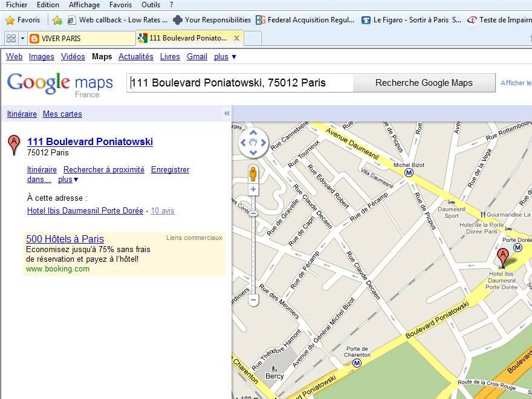The image size is (532, 399).
Task: Click the Michel Bizot metro icon
Action: (x=409, y=173)
